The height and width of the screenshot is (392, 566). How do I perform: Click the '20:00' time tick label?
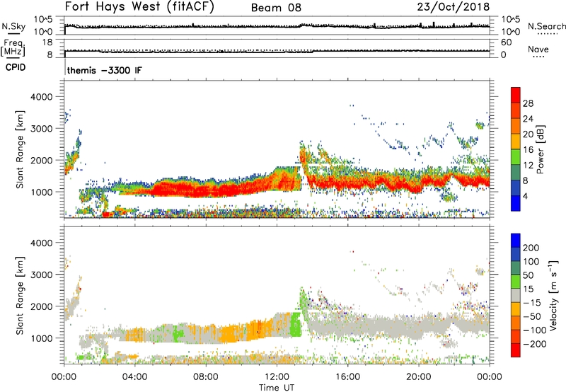click(x=419, y=377)
